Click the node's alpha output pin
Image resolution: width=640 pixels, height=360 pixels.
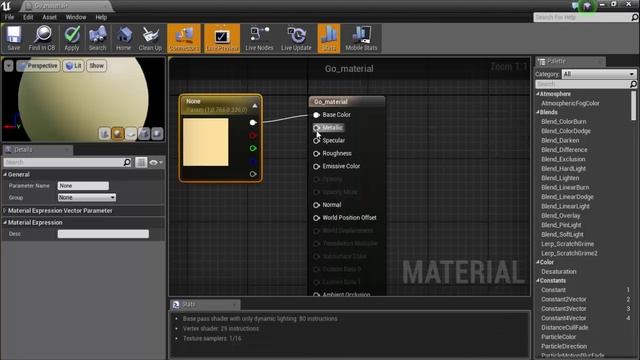253,174
